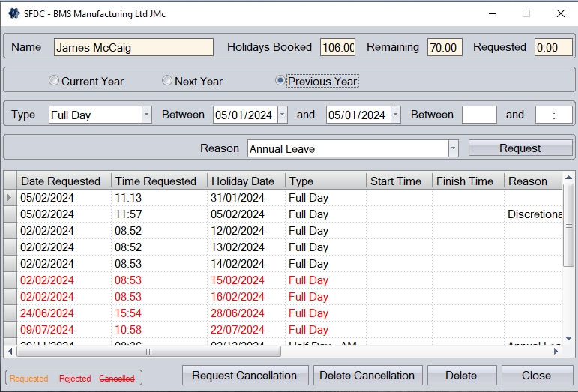Click the SFDC app icon in title bar

[14, 13]
